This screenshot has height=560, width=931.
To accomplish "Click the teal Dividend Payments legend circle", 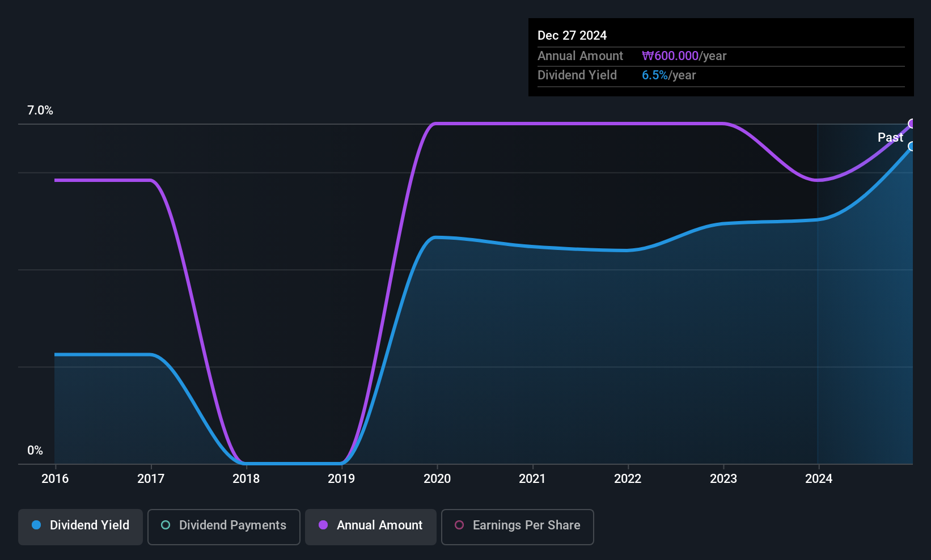I will tap(166, 525).
